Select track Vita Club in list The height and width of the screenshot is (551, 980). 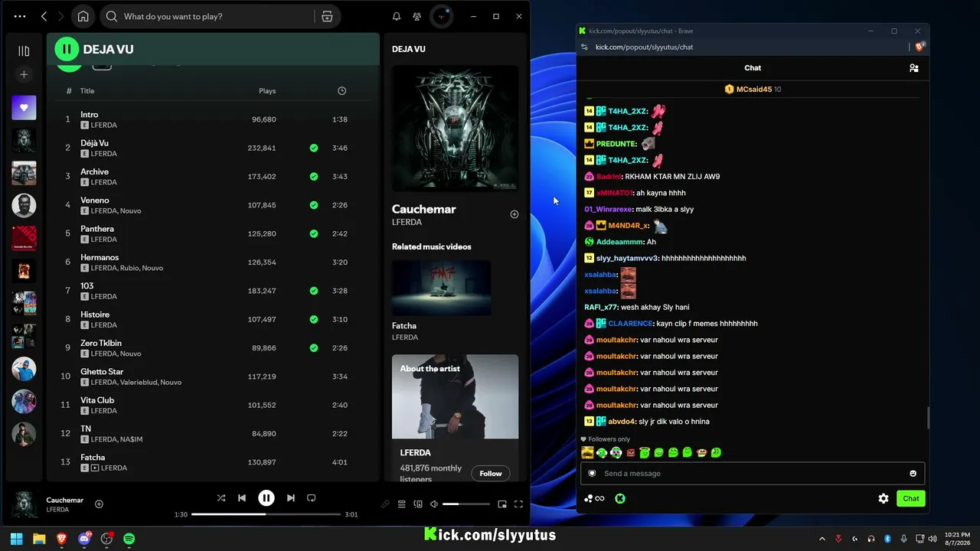tap(213, 405)
